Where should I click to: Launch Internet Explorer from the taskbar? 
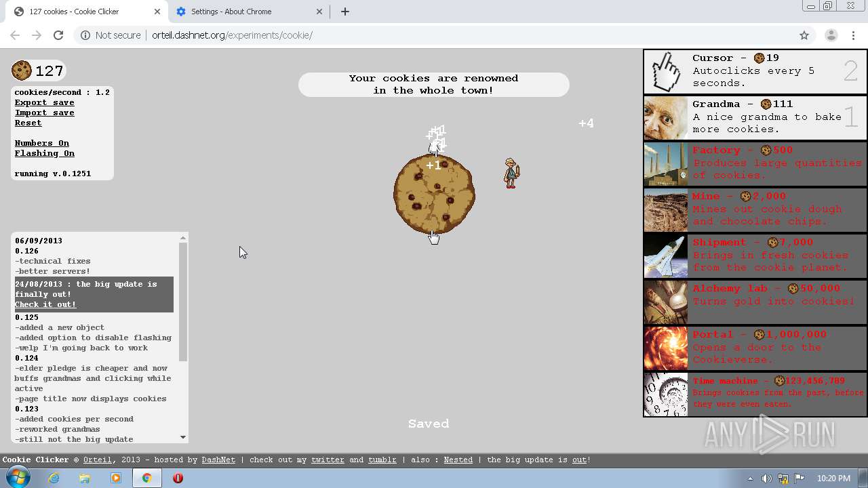coord(54,478)
